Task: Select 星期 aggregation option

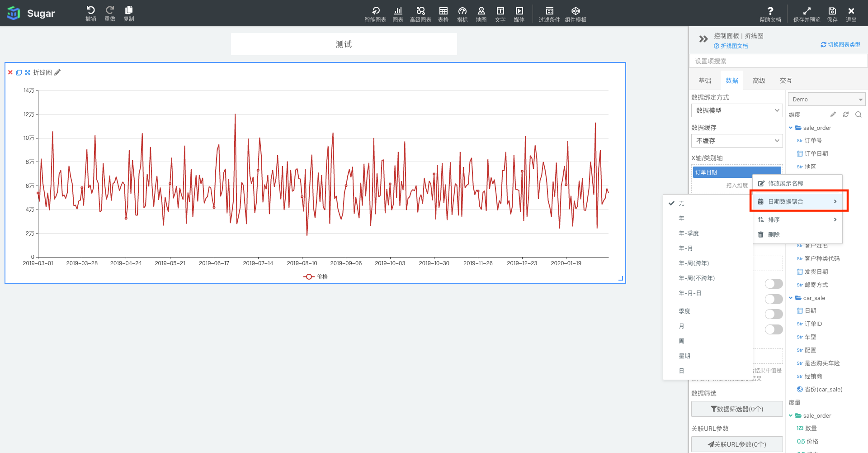Action: [708, 356]
